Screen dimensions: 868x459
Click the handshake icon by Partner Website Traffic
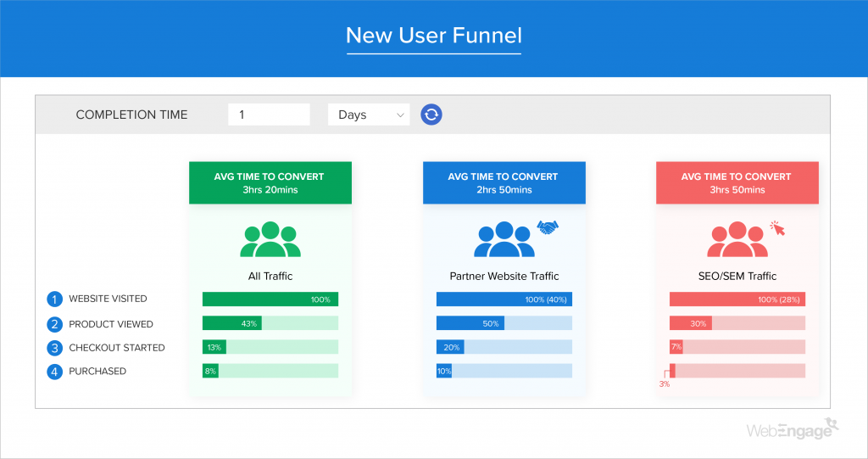tap(548, 227)
